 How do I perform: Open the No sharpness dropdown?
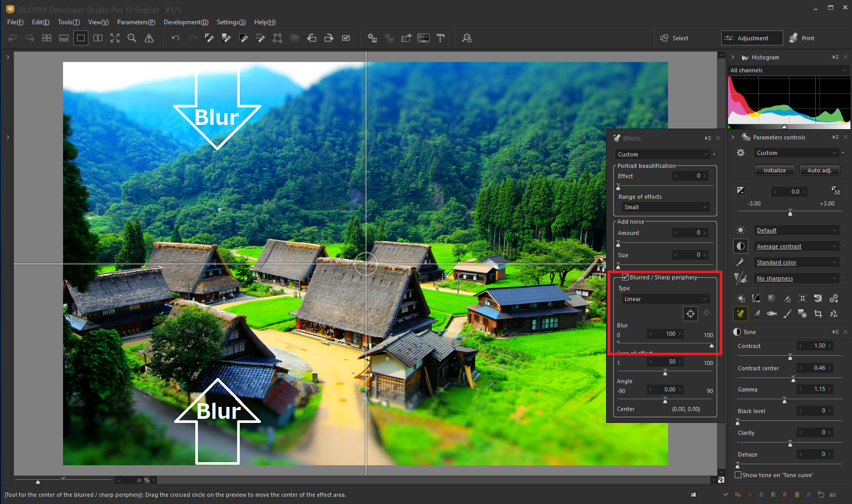[796, 278]
